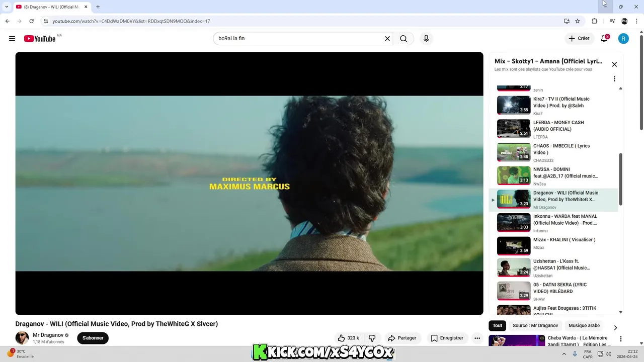Open Chrome three-dot menu
The height and width of the screenshot is (362, 644).
(x=636, y=21)
